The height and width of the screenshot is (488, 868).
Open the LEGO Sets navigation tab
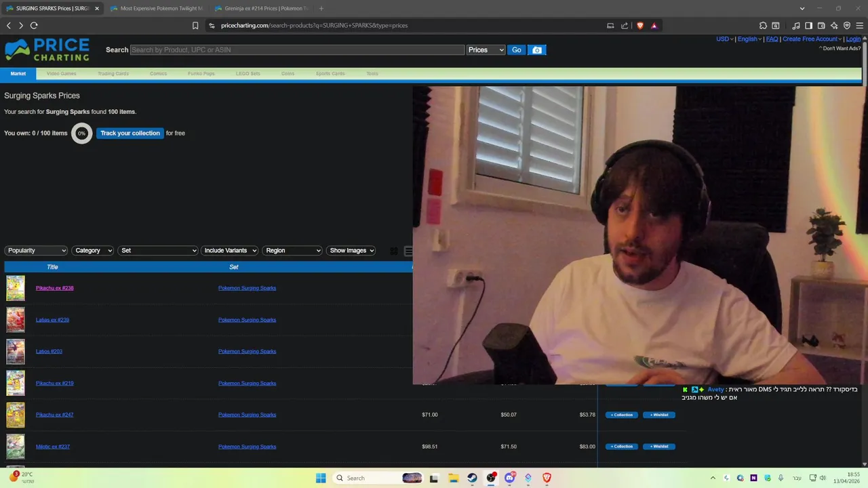click(x=248, y=73)
